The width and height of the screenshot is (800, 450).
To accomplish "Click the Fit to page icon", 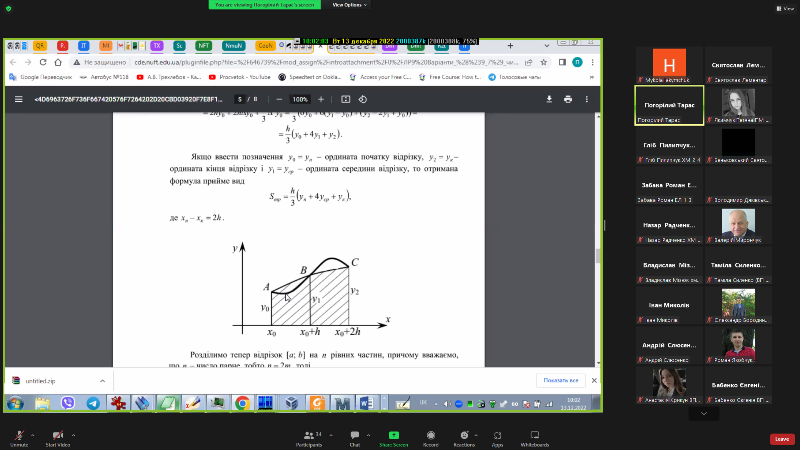I will click(x=345, y=99).
